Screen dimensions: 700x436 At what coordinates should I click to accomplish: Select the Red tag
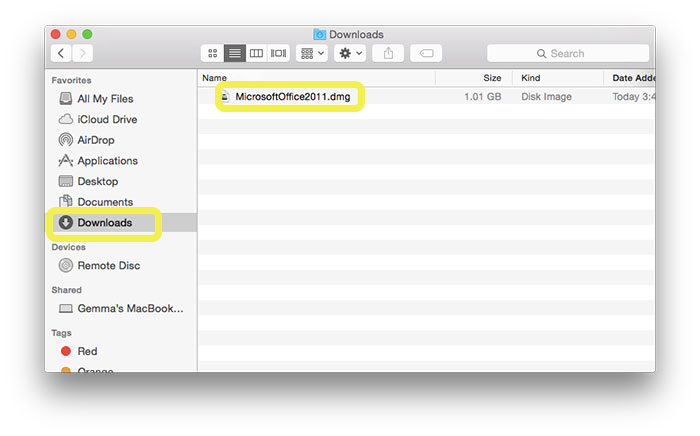87,352
